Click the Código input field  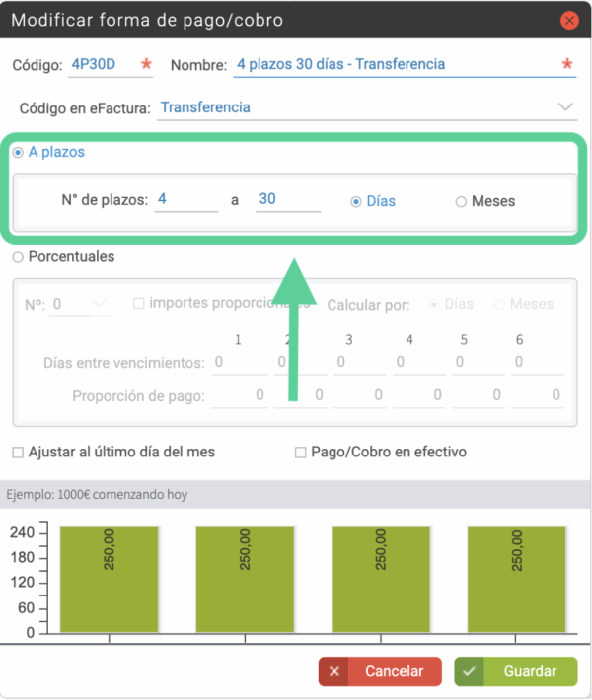[x=104, y=65]
